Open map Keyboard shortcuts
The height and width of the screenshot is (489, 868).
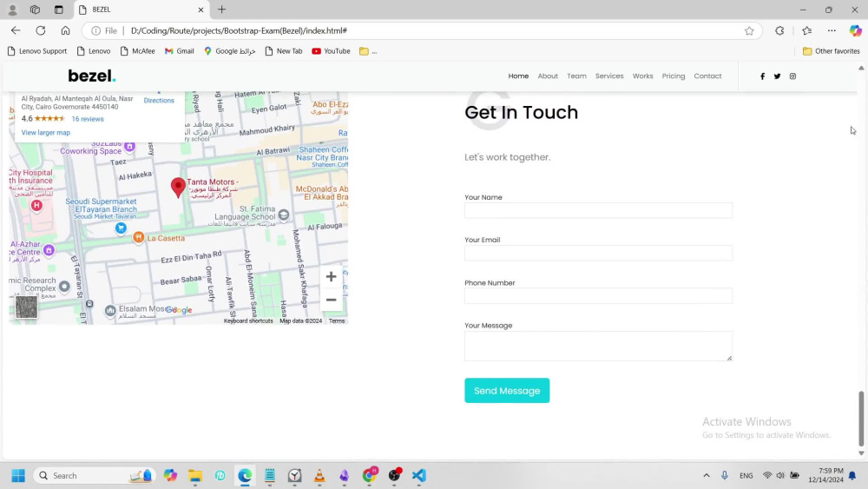point(248,321)
